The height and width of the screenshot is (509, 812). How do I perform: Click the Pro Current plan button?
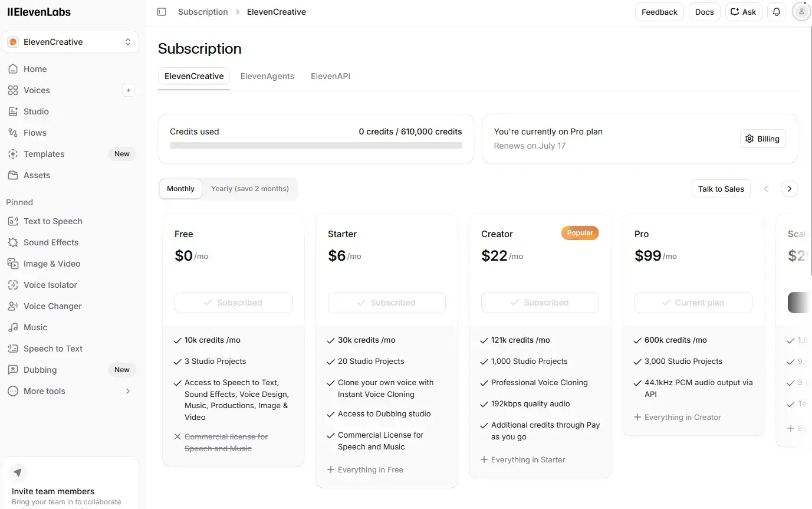(x=693, y=303)
